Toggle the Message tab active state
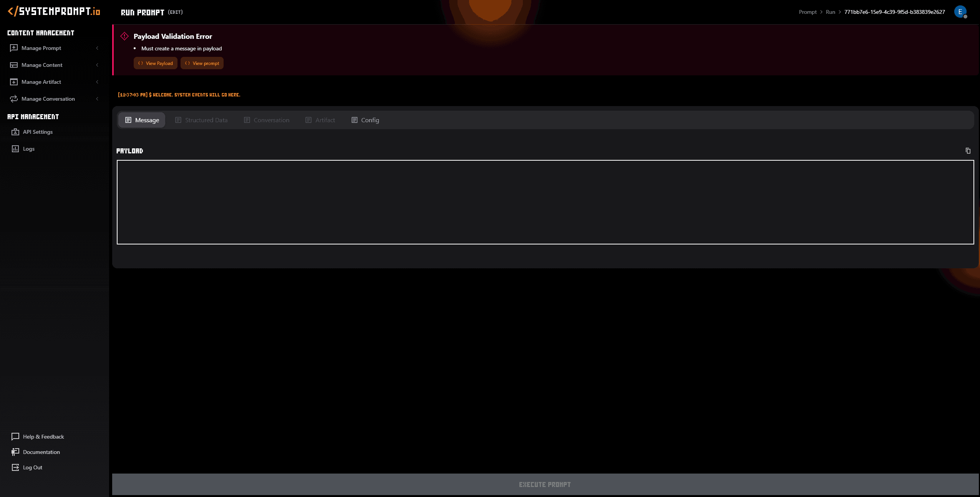The image size is (980, 497). [x=142, y=120]
